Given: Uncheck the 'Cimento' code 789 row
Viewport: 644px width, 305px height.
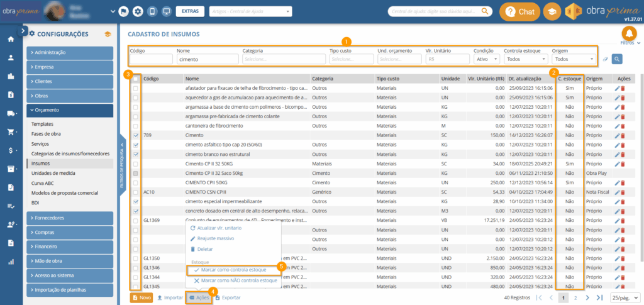Looking at the screenshot, I should [136, 135].
